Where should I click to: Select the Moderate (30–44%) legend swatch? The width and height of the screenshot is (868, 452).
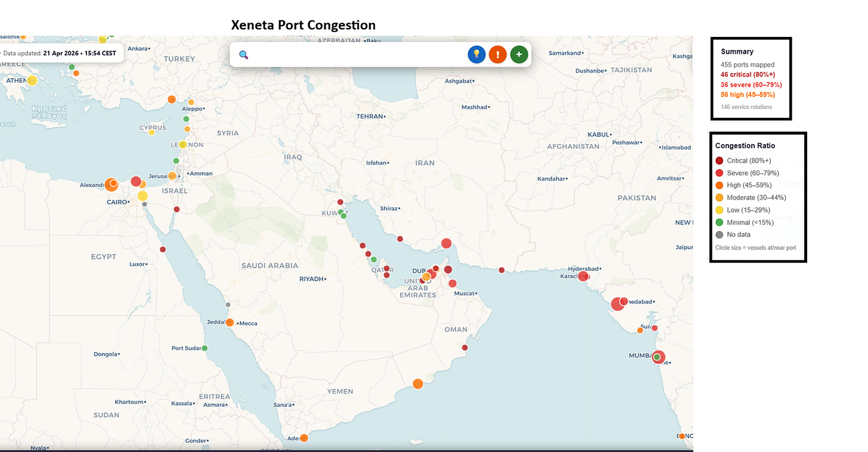coord(720,198)
